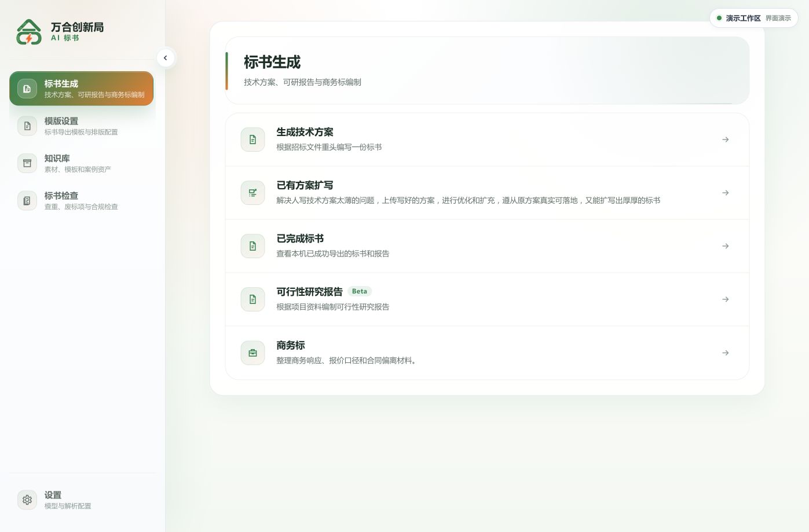Click the green status dot beside 演示工作区

click(x=719, y=18)
